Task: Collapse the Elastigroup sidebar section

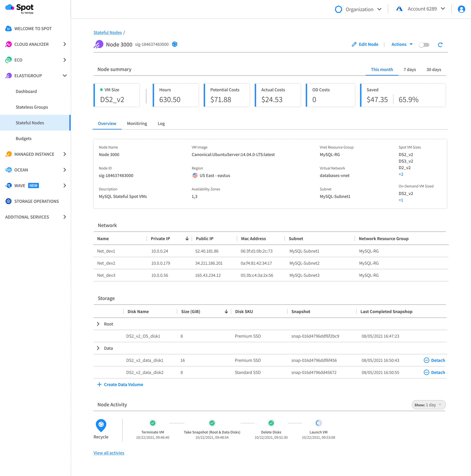Action: point(65,76)
